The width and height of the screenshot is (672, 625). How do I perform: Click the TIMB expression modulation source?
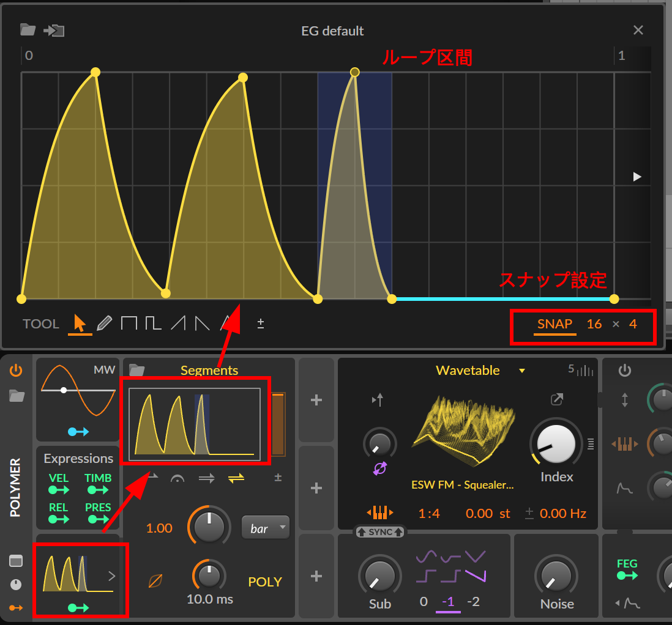98,484
